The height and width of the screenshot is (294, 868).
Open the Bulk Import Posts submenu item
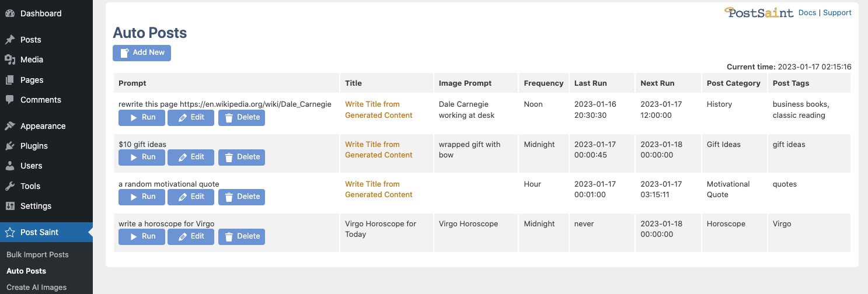(x=37, y=255)
